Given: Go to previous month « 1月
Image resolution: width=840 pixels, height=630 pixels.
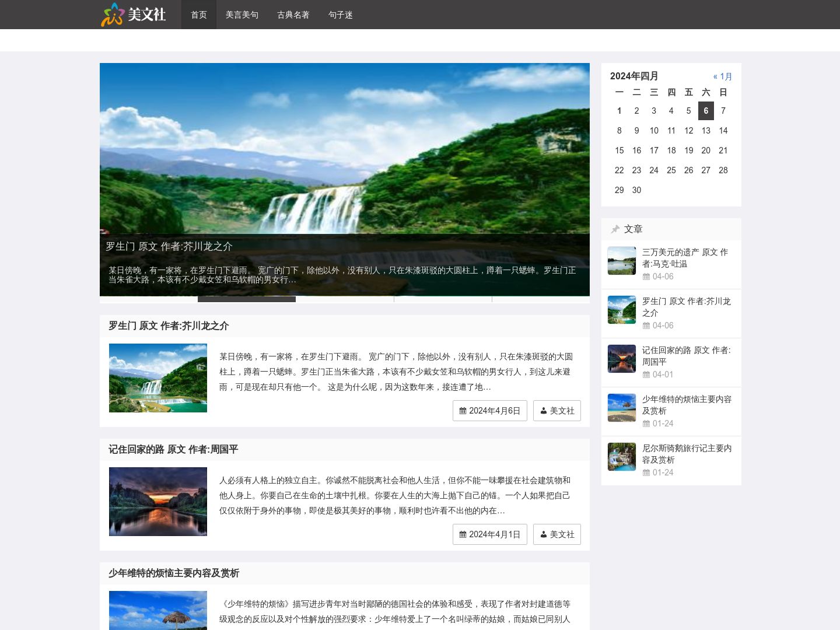Looking at the screenshot, I should coord(723,76).
